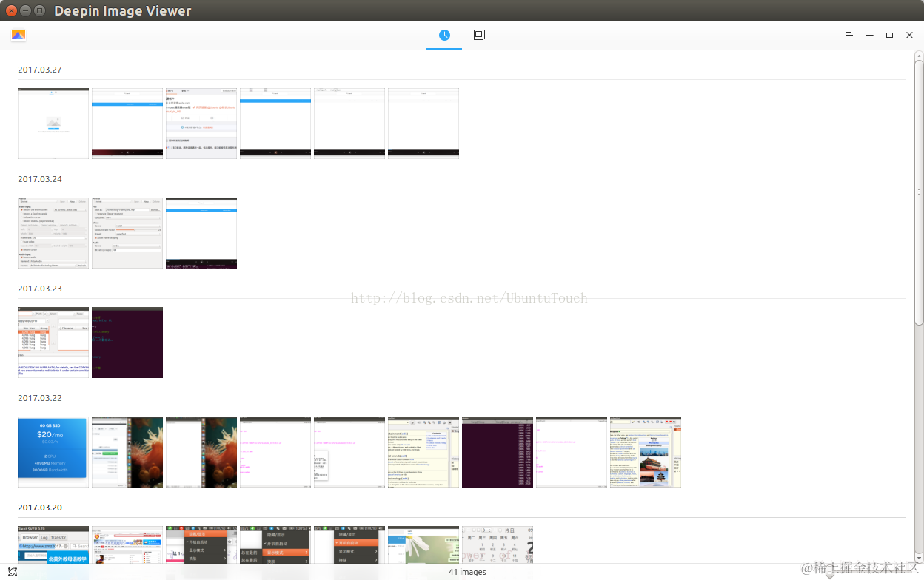Screen dimensions: 924x580
Task: Open the Wikipedia page thumbnail with temple photos
Action: click(646, 452)
